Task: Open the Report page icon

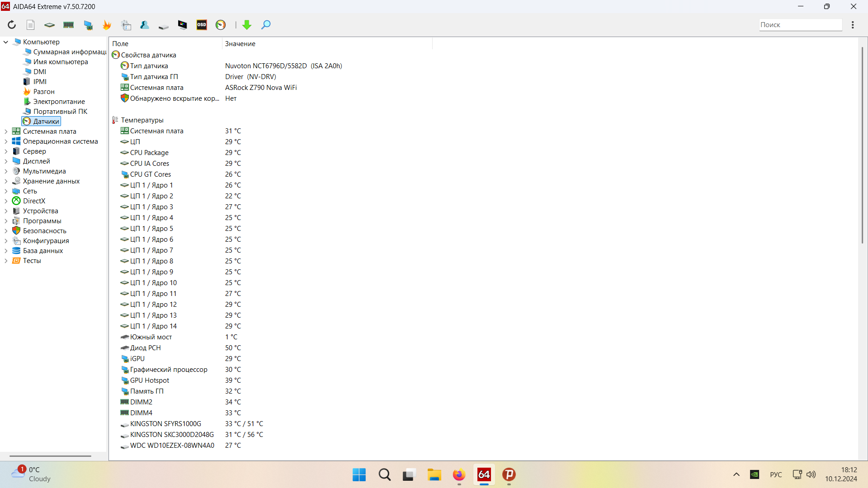Action: point(31,25)
